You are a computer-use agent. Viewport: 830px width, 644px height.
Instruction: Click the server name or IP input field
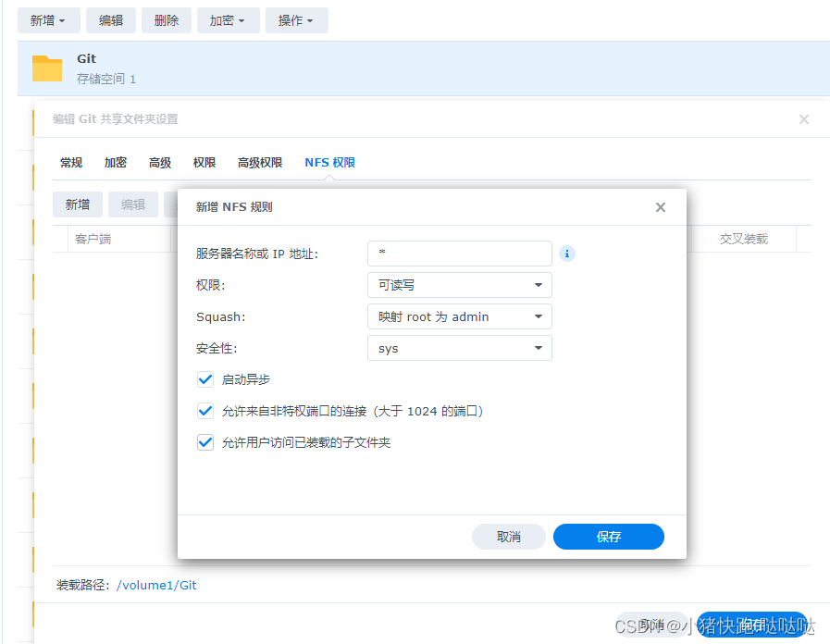[460, 253]
